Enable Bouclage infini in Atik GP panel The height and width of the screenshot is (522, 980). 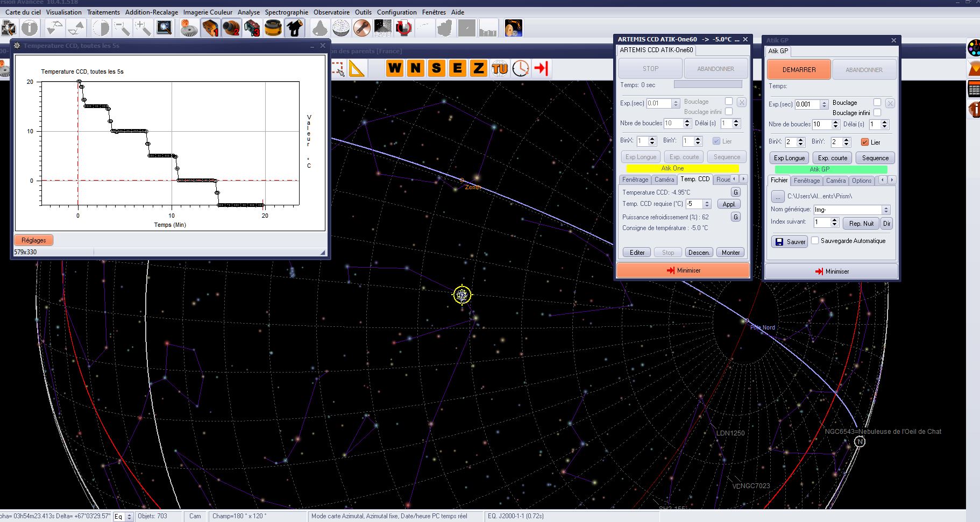pos(877,112)
